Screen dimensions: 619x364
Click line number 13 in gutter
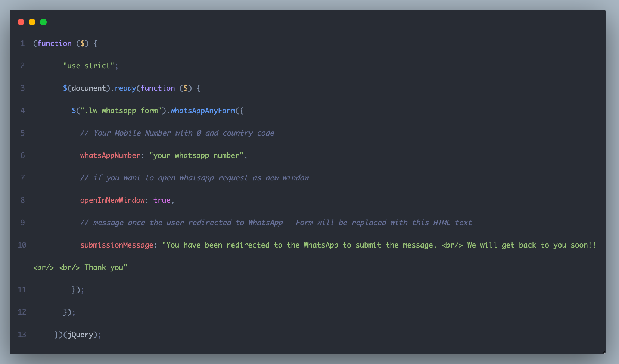(x=22, y=335)
